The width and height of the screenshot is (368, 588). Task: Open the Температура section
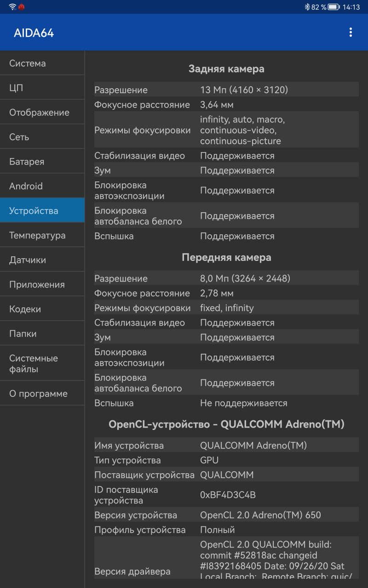click(42, 235)
